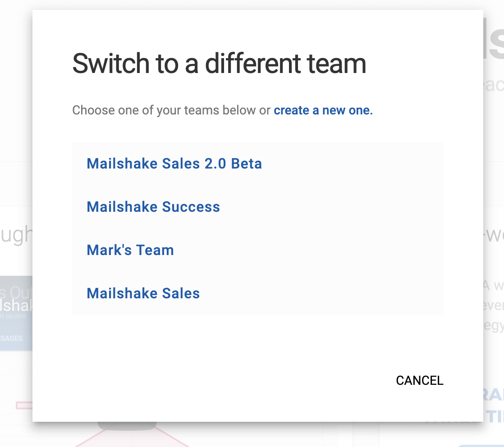504x447 pixels.
Task: Select the Mailshake Success team
Action: pyautogui.click(x=153, y=207)
